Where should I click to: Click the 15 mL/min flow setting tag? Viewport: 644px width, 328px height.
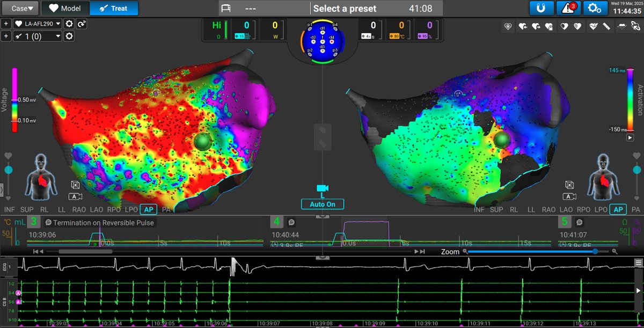point(242,36)
